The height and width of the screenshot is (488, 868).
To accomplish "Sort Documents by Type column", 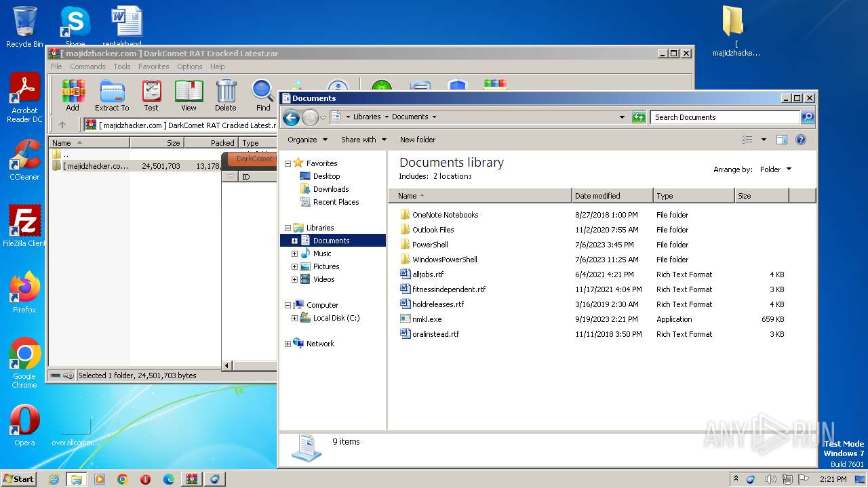I will coord(694,196).
